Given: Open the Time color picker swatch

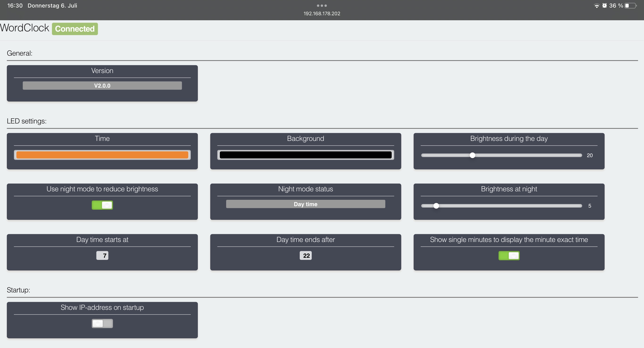Looking at the screenshot, I should (102, 155).
